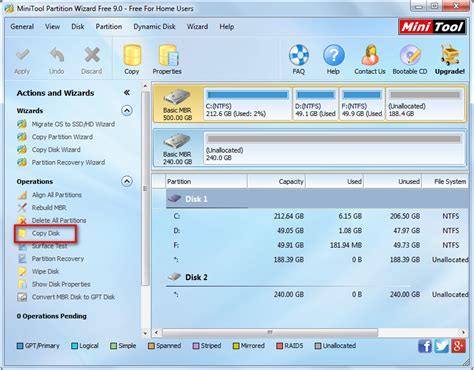Sort by the Capacity column header
Image resolution: width=474 pixels, height=370 pixels.
click(276, 181)
